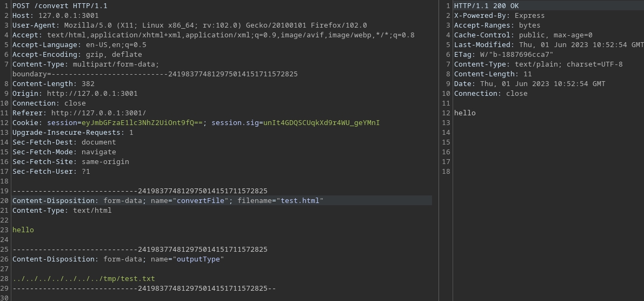The image size is (644, 301).
Task: Click the Referer header URL
Action: click(98, 113)
